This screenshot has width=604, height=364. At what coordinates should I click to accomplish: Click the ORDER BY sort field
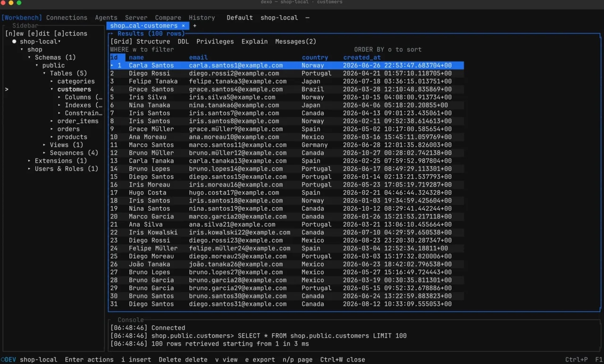(x=388, y=50)
